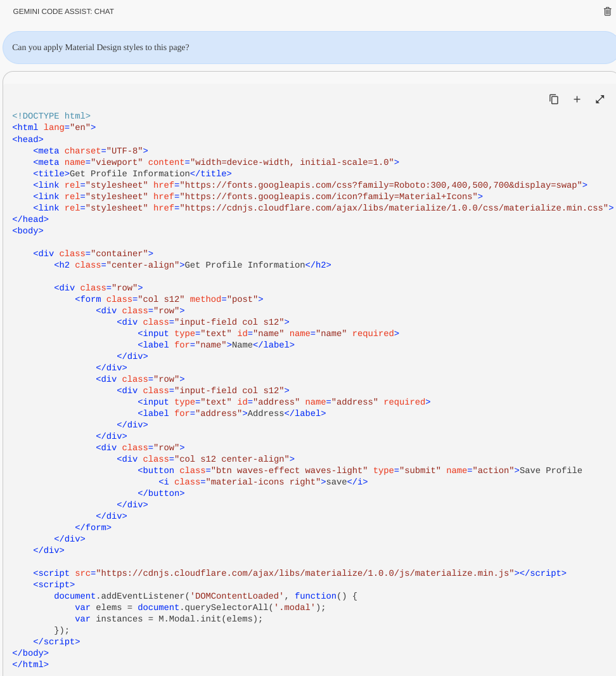Select the input field markup for name
Viewport: 616px width, 676px height.
pyautogui.click(x=266, y=333)
